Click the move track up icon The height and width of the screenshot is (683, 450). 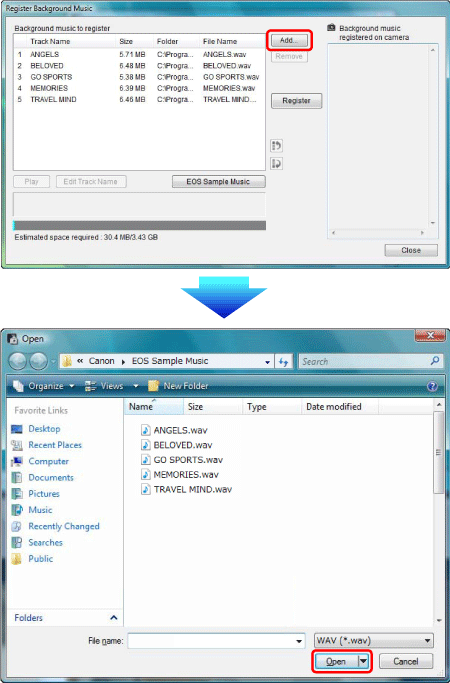coord(276,145)
